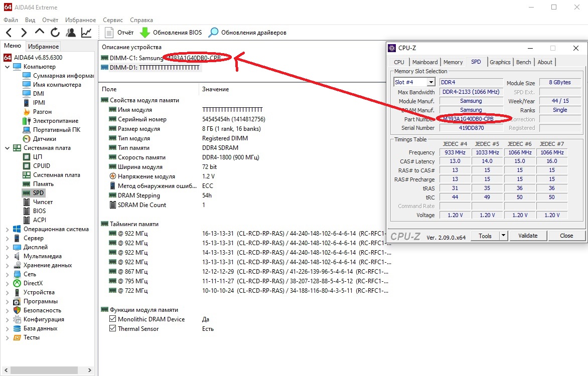Open the Tools dropdown arrow in CPU-Z

click(503, 236)
